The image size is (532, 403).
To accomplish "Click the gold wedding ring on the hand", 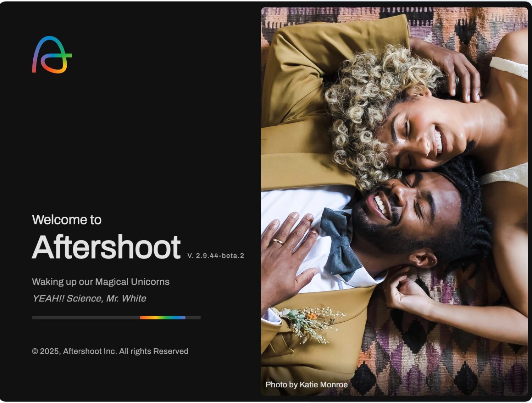I will coord(278,241).
